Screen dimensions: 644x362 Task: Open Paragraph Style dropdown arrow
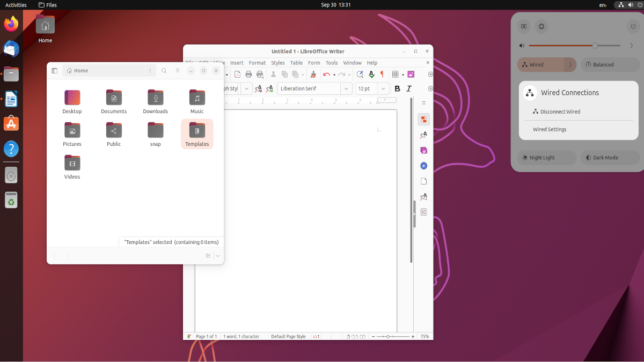[x=246, y=88]
